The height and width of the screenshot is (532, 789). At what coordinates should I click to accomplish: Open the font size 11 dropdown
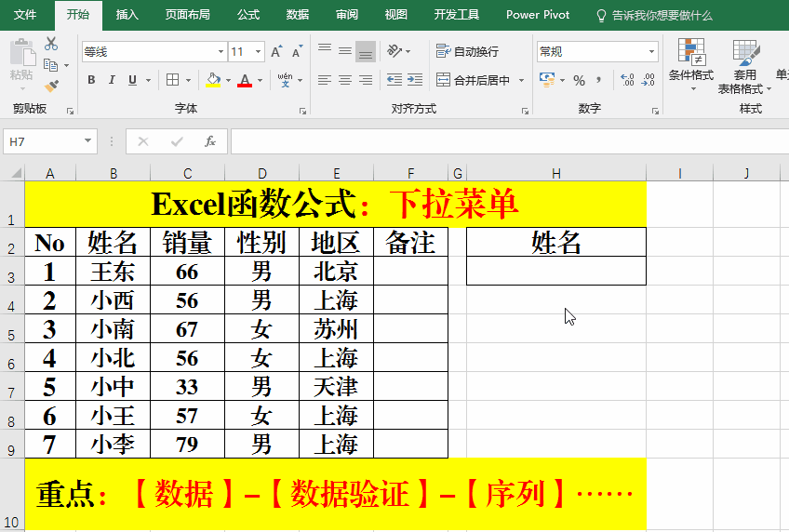point(259,52)
